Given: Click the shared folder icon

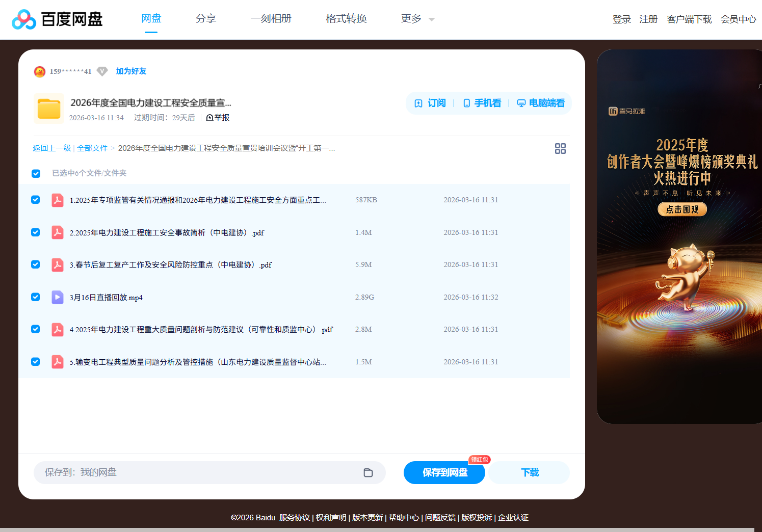Looking at the screenshot, I should (x=49, y=109).
